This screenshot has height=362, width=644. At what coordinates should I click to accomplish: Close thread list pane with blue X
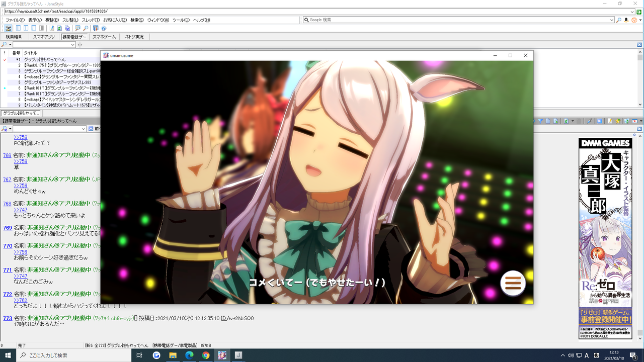(x=639, y=45)
